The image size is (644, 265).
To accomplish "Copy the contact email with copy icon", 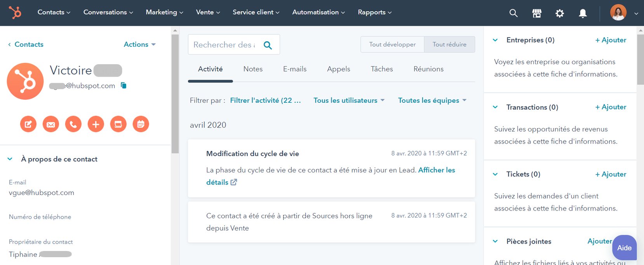I will pos(124,85).
